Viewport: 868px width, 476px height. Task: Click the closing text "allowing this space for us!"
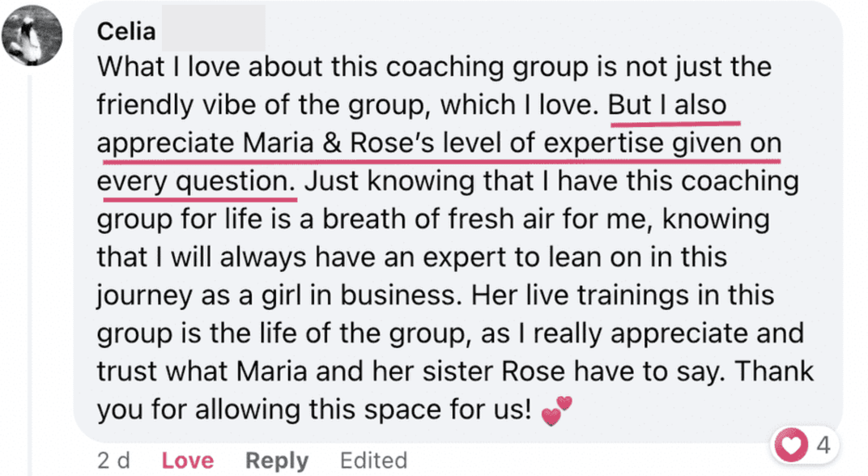pyautogui.click(x=363, y=410)
